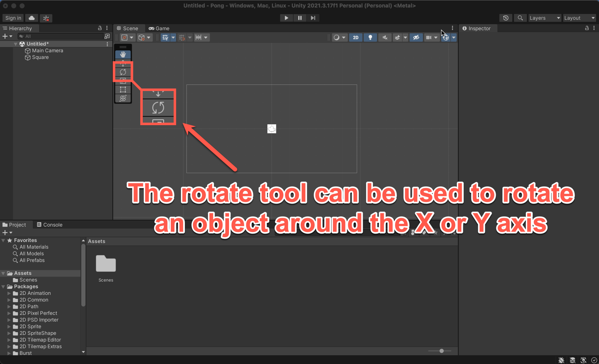Select the Transform tool icon

(x=123, y=98)
